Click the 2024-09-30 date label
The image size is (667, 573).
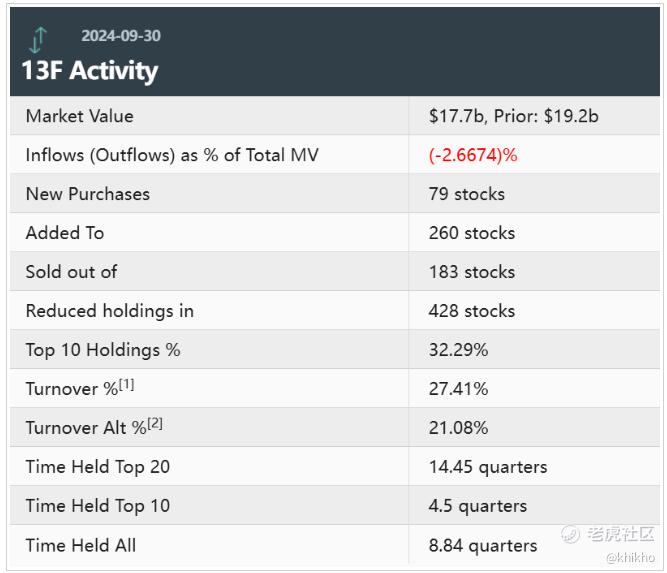121,36
